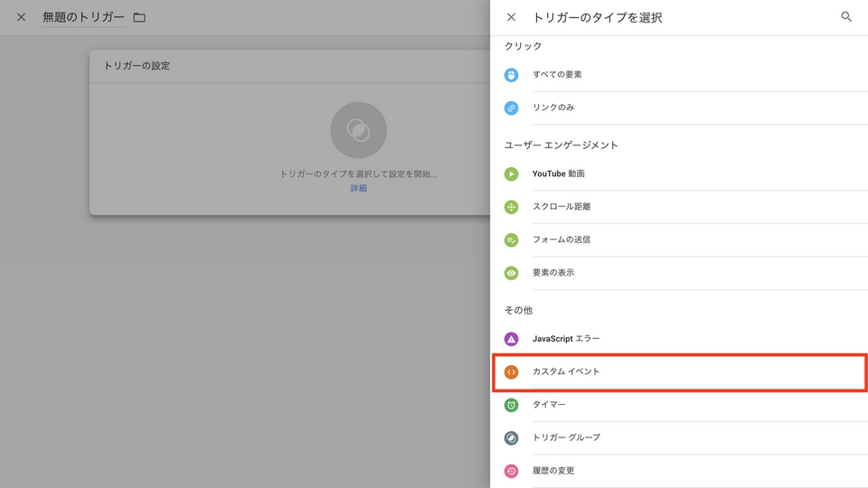Click the form submission (フォームの送信) icon
Screen dimensions: 868x488
coord(512,239)
